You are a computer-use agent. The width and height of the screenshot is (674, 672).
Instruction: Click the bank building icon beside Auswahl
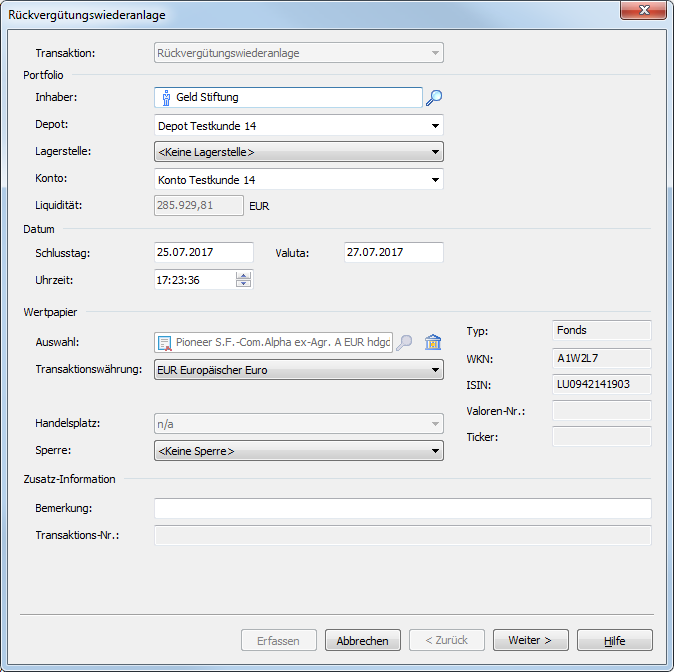(433, 343)
